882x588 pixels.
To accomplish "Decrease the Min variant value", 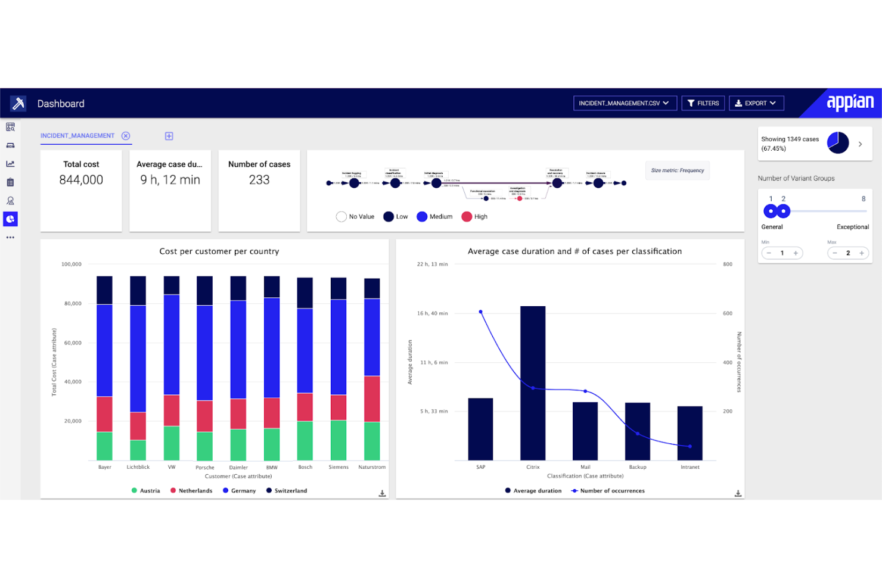I will (x=769, y=253).
